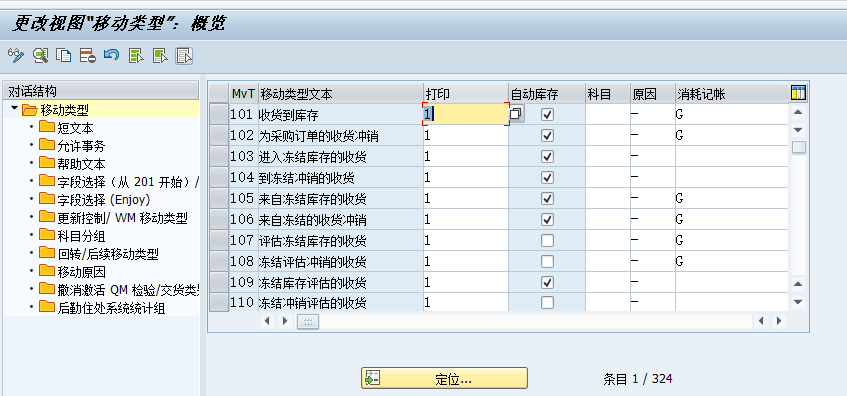Click the 打印 input field for row 101

pyautogui.click(x=466, y=115)
